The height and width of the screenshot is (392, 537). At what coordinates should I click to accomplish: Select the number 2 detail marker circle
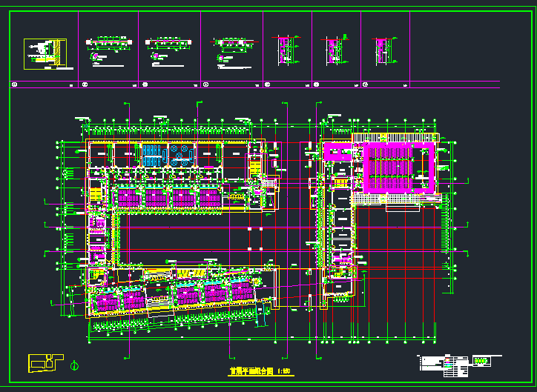click(85, 85)
